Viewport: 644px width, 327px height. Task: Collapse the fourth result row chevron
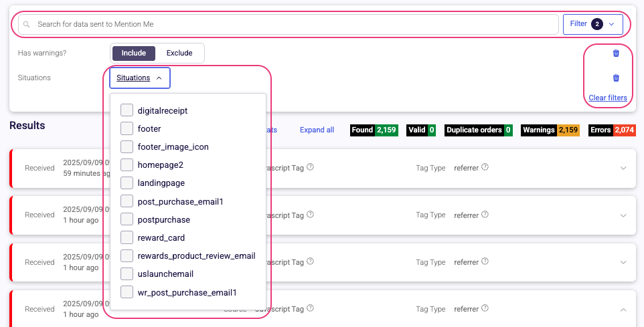[623, 310]
